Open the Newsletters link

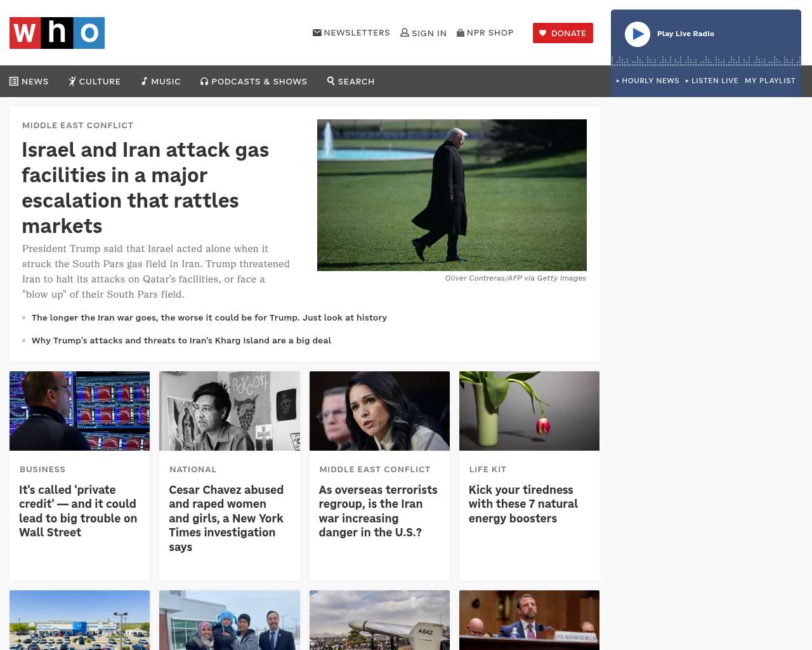point(351,32)
